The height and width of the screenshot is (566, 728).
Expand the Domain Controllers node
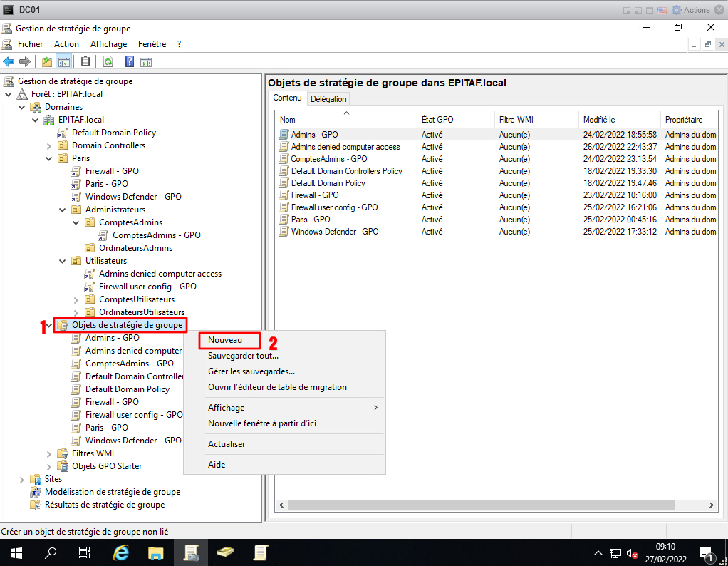[49, 145]
